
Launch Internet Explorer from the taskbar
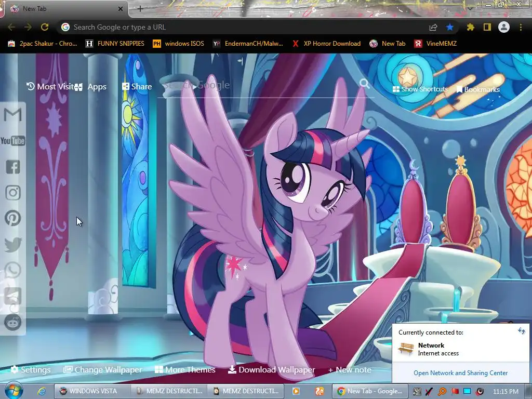tap(42, 391)
